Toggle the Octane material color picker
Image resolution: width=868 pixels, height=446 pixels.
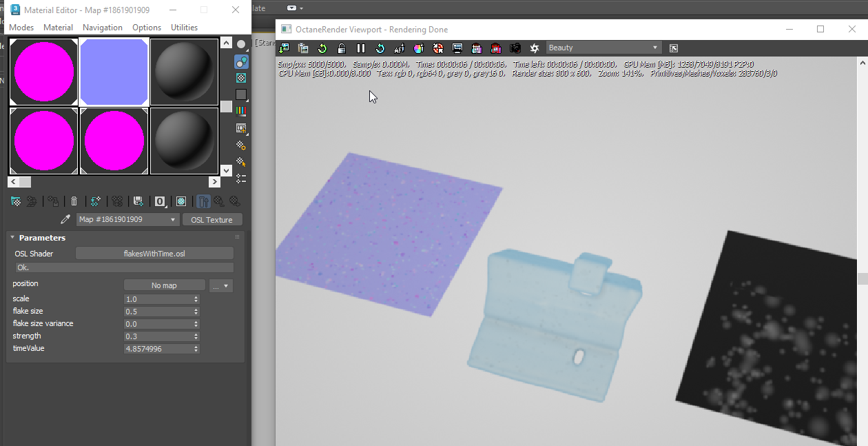coord(418,48)
